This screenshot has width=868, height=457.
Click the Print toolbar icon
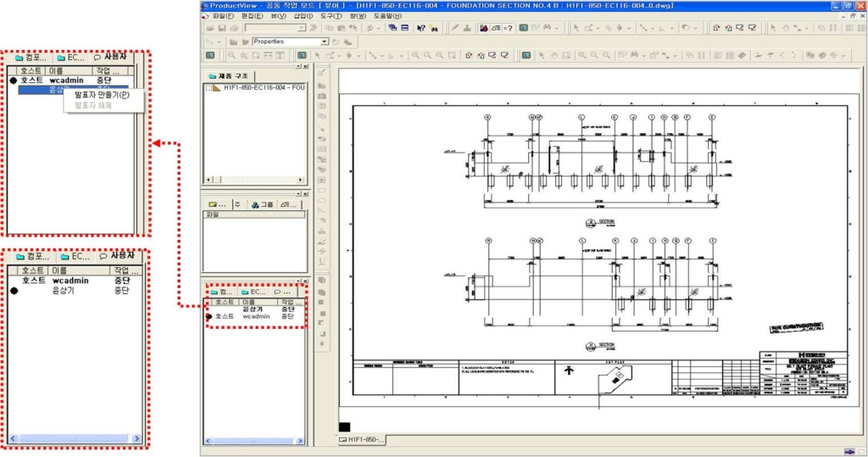coord(234,28)
